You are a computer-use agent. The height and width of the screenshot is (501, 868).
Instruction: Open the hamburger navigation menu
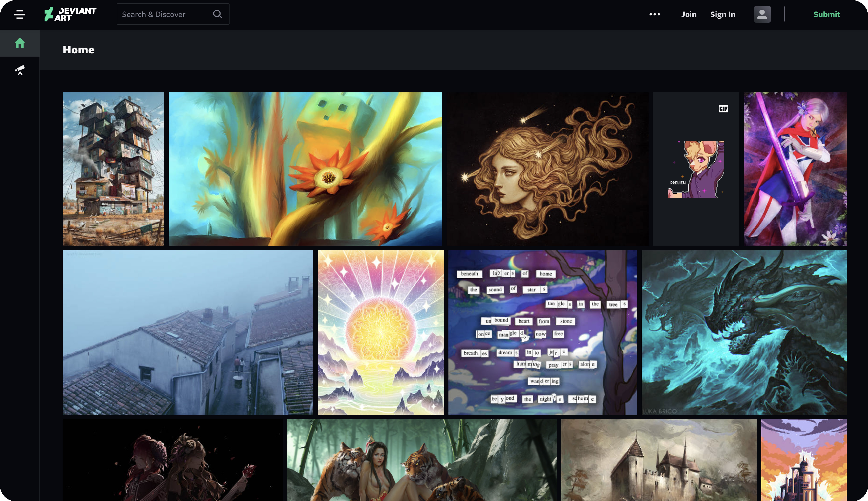[x=20, y=14]
